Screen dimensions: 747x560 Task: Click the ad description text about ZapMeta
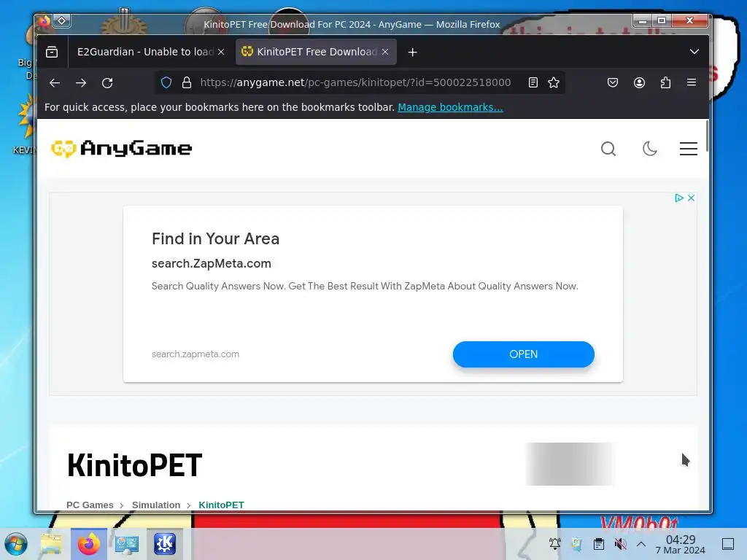click(x=365, y=286)
